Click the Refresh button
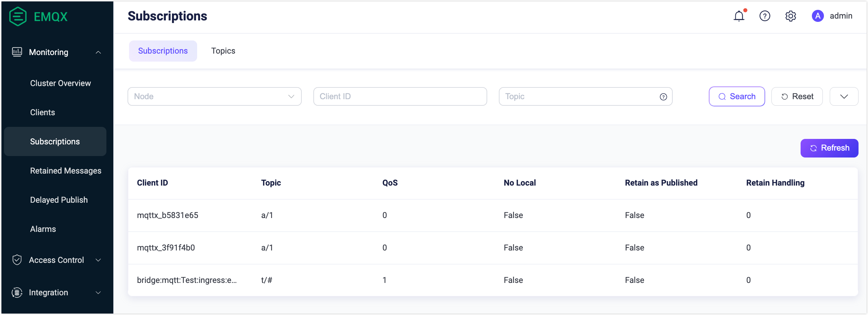868x315 pixels. coord(829,148)
